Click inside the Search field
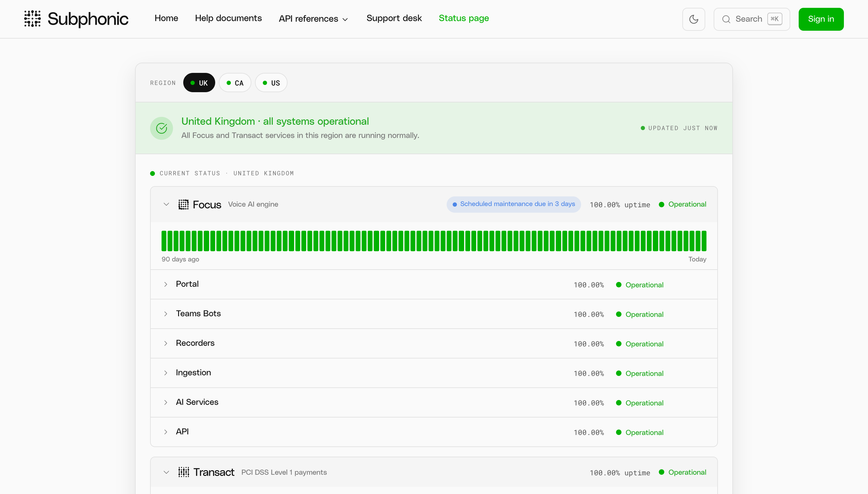The width and height of the screenshot is (868, 494). click(x=752, y=19)
